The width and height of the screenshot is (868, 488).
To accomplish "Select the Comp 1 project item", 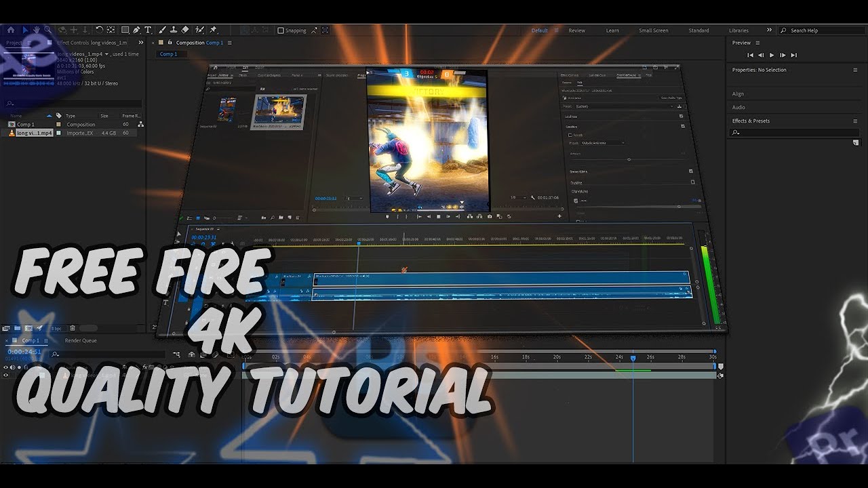I will point(26,125).
